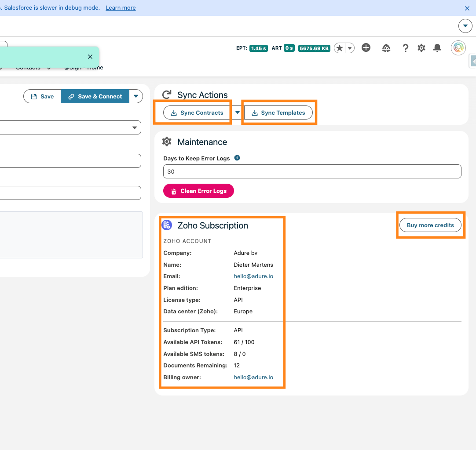Open the Global Actions plus icon

(x=366, y=48)
